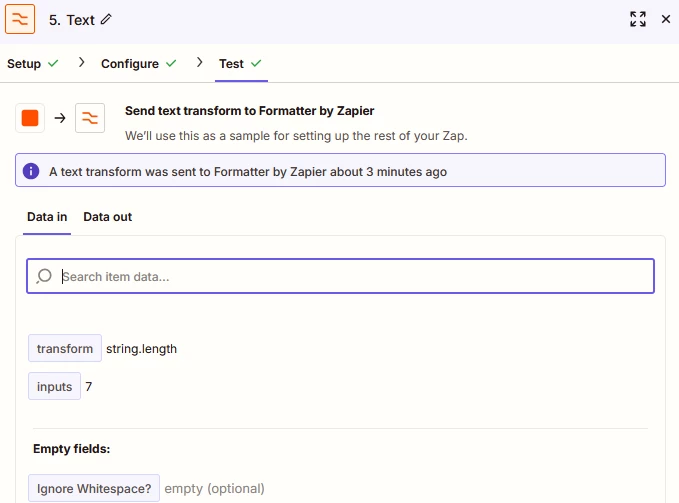This screenshot has width=679, height=503.
Task: Click the Formatter destination icon after the arrow
Action: 90,118
